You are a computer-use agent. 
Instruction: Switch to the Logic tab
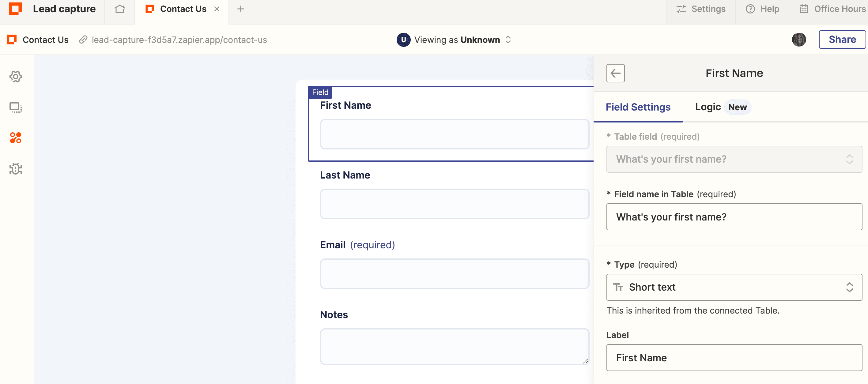(708, 107)
